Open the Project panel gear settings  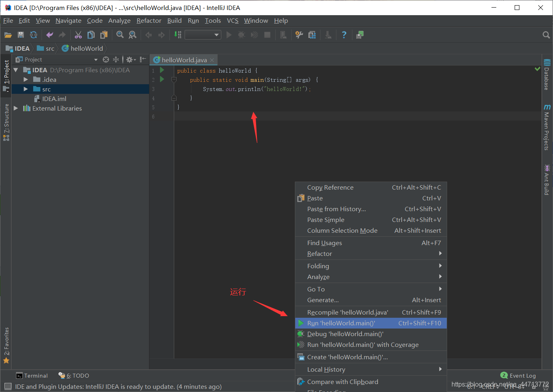pyautogui.click(x=130, y=59)
